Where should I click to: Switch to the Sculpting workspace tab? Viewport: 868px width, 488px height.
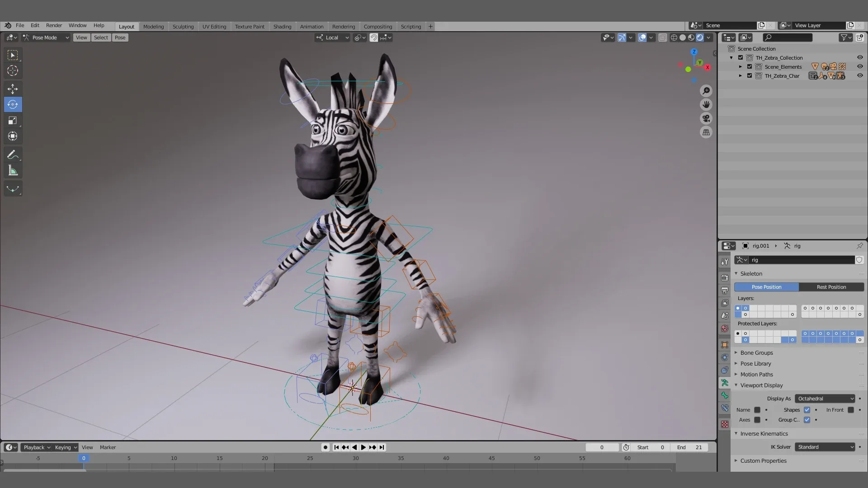tap(183, 27)
